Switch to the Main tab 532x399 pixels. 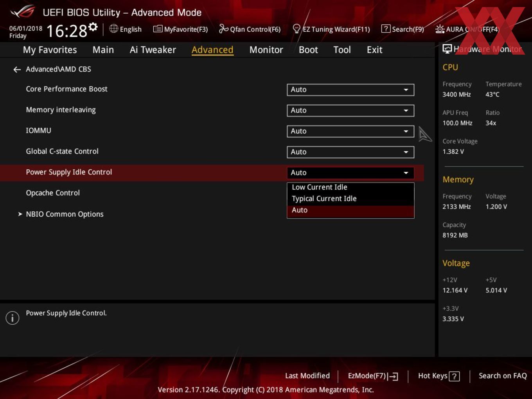point(103,50)
